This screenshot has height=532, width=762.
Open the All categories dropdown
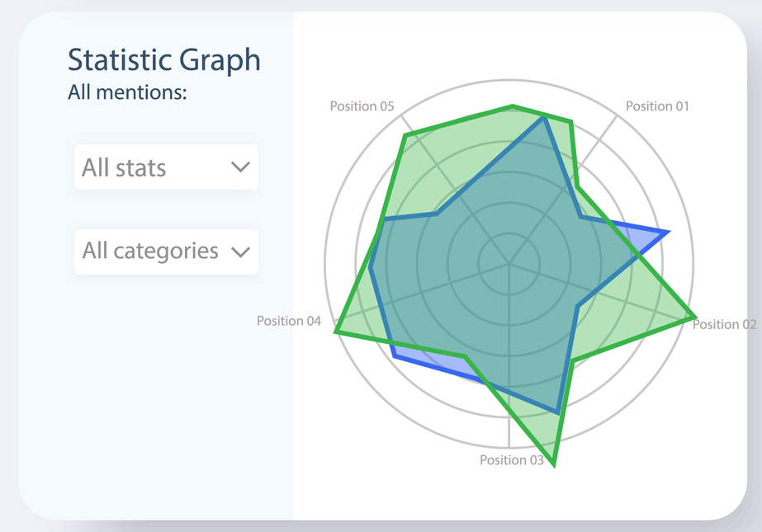166,251
